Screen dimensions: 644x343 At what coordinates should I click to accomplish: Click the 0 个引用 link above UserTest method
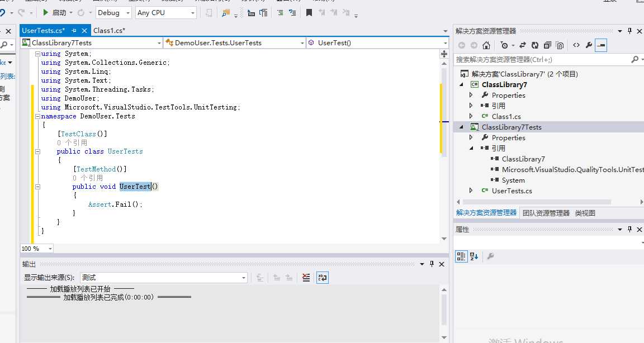coord(88,178)
